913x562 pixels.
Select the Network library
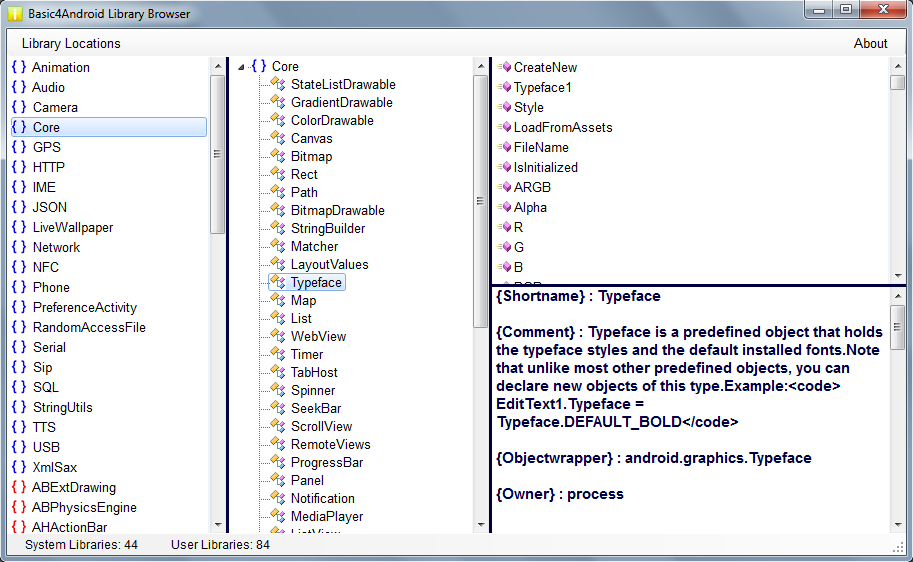[56, 247]
